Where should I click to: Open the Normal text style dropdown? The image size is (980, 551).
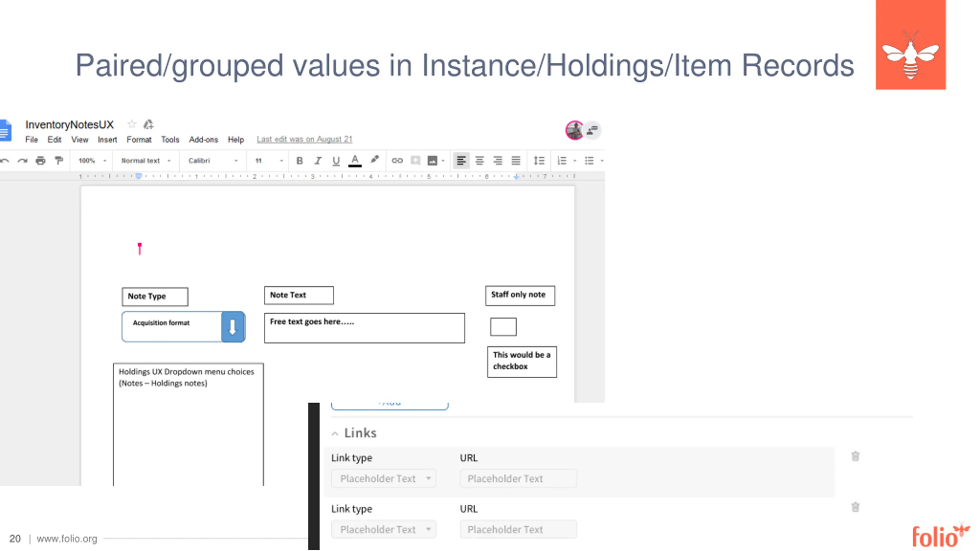(146, 161)
